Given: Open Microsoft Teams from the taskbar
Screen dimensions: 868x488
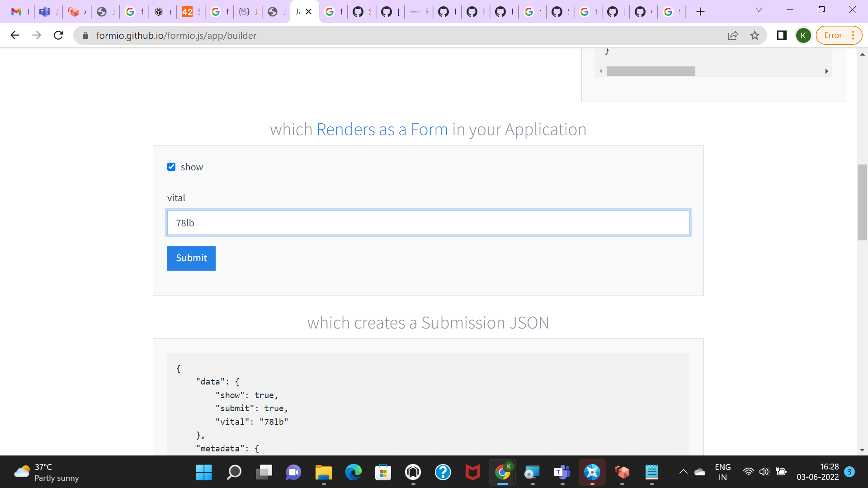Looking at the screenshot, I should [562, 473].
